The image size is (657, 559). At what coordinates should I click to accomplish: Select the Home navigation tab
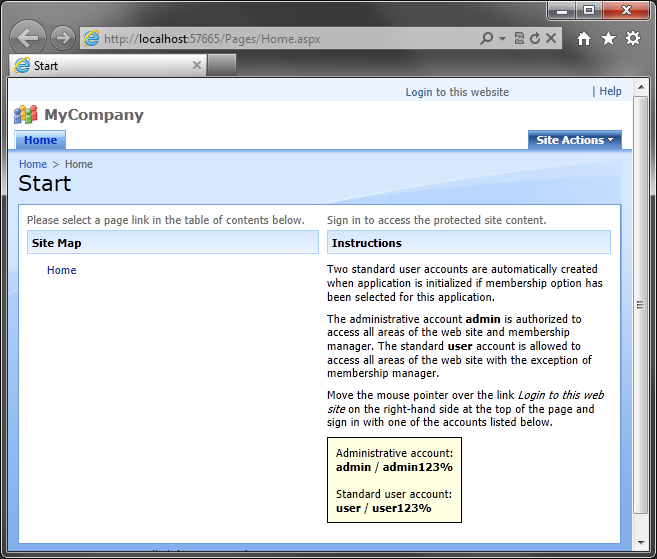pos(40,140)
